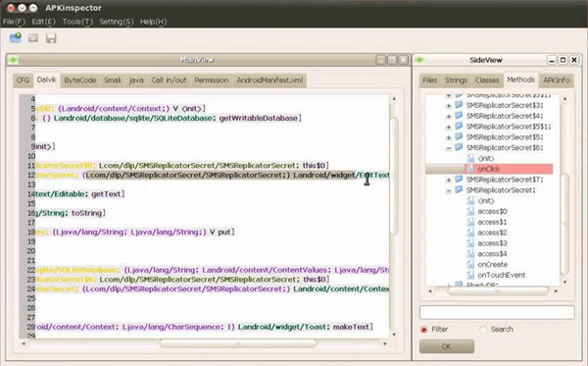Click the getText text on line 14

point(106,194)
